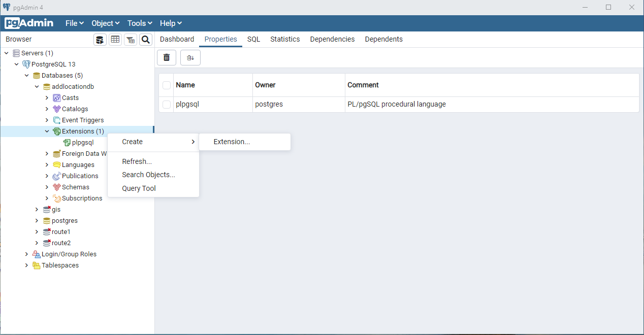Click the trash delete button in Properties
This screenshot has width=644, height=335.
click(x=167, y=58)
